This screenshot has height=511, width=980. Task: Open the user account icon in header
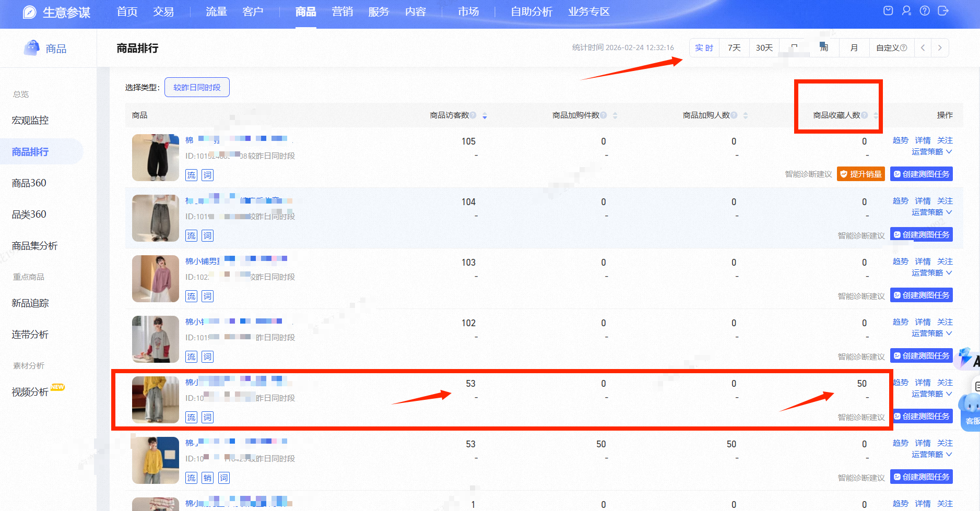[x=906, y=11]
